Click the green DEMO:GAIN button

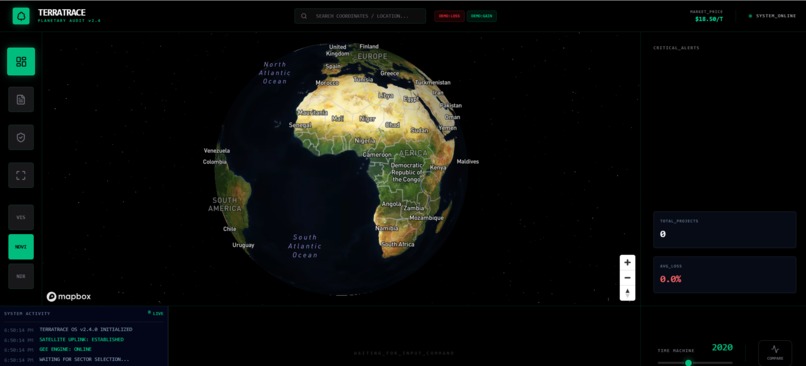point(482,16)
